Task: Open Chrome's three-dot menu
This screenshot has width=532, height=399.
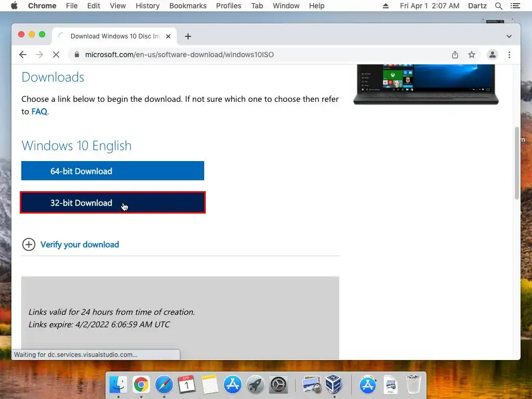Action: point(509,55)
